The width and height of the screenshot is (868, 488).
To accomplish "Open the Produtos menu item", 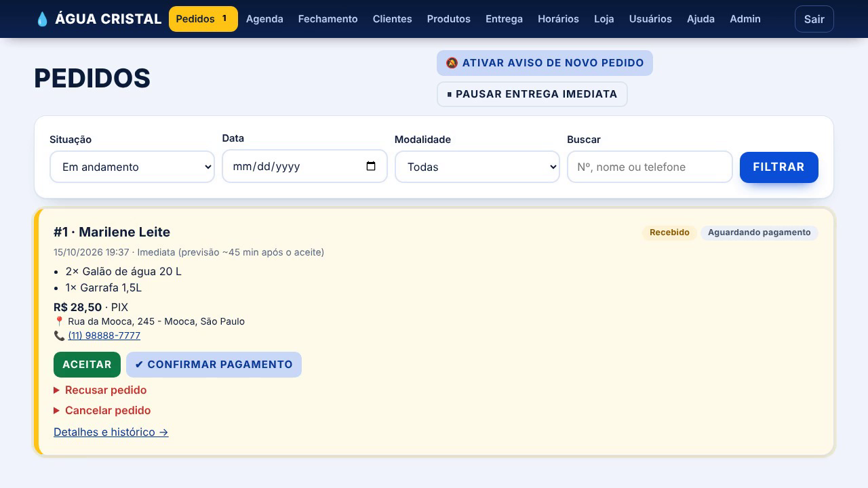I will pyautogui.click(x=449, y=19).
